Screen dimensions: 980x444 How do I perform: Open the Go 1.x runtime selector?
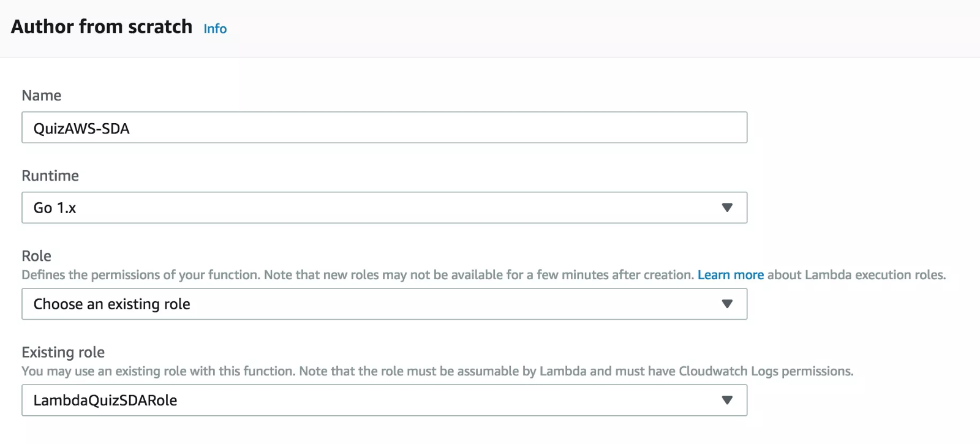(384, 208)
